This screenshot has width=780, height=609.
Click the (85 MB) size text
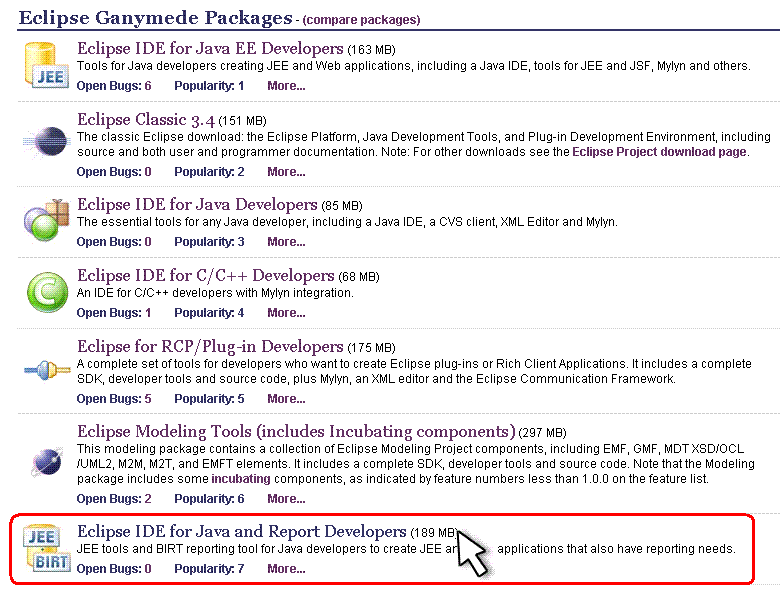pos(342,206)
